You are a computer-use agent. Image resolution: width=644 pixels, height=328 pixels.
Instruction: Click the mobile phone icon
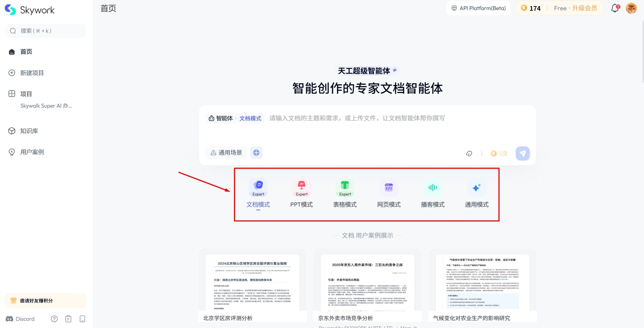(x=82, y=319)
